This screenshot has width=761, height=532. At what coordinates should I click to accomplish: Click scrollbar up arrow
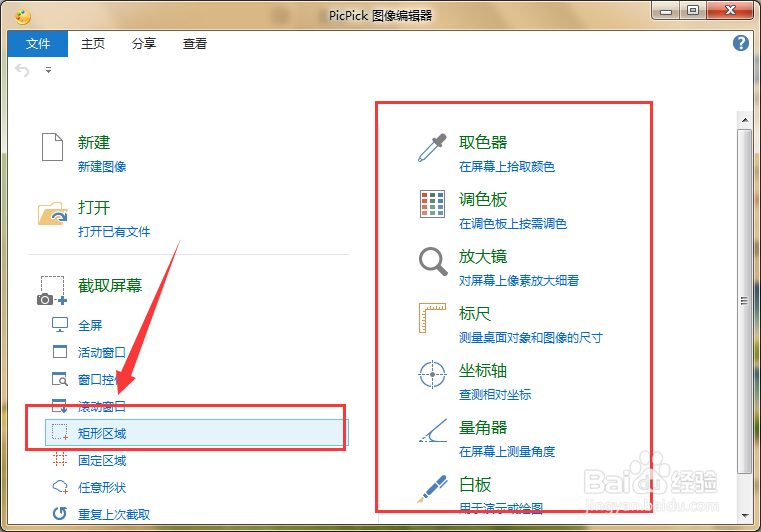coord(745,119)
